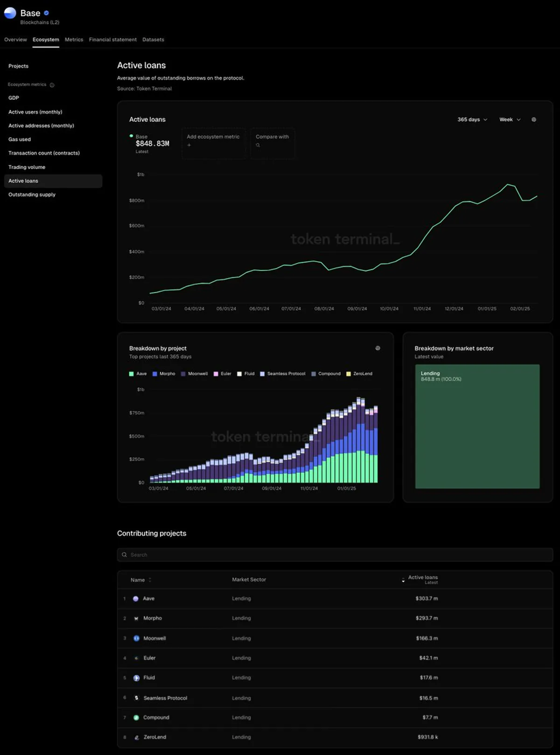Open the ZeroLend project link
Viewport: 560px width, 755px height.
(x=154, y=737)
